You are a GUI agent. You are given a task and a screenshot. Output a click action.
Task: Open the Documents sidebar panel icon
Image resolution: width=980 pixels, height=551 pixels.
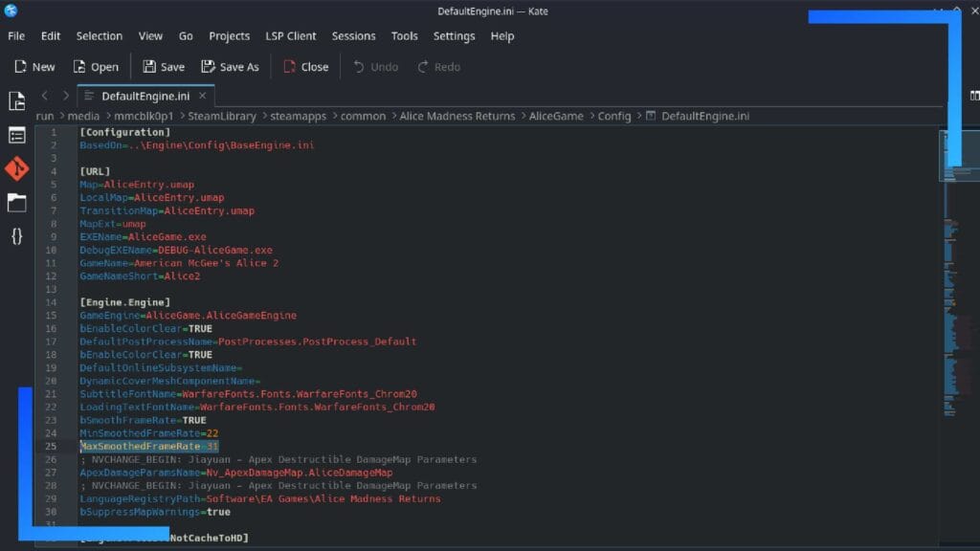16,101
